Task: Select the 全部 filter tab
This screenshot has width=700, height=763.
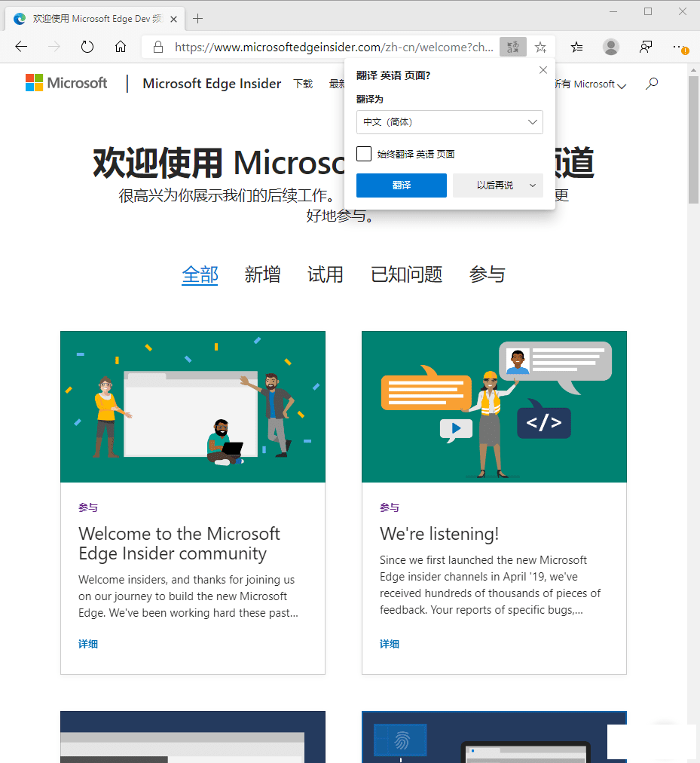Action: coord(200,275)
